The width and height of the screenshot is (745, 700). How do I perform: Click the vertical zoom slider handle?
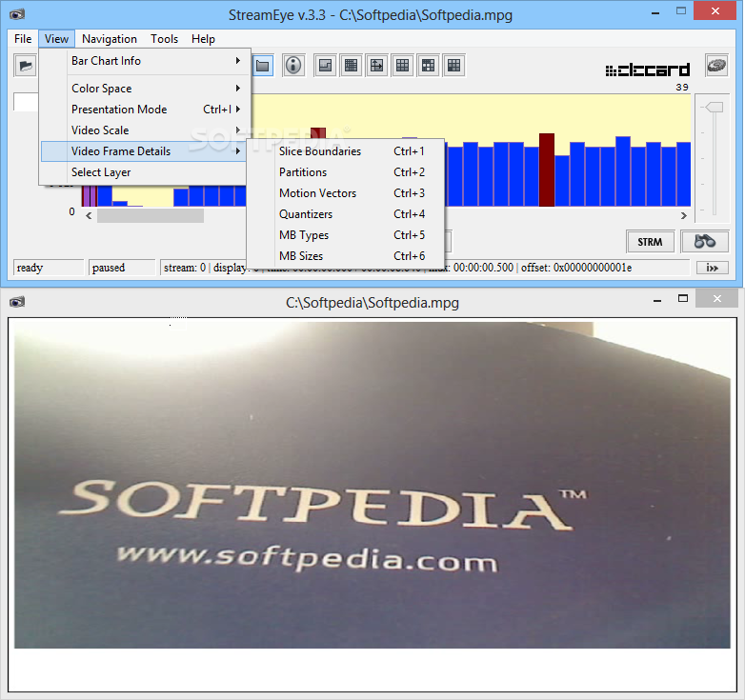coord(715,108)
